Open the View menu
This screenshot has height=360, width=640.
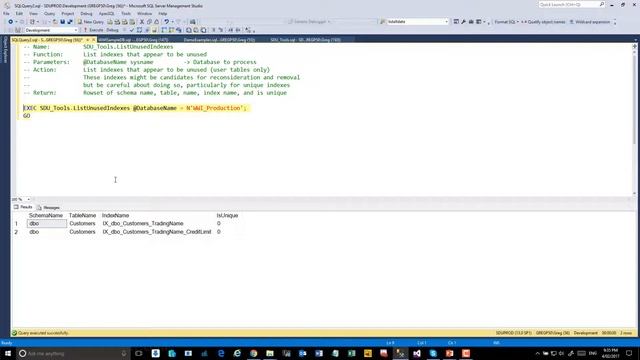click(33, 13)
